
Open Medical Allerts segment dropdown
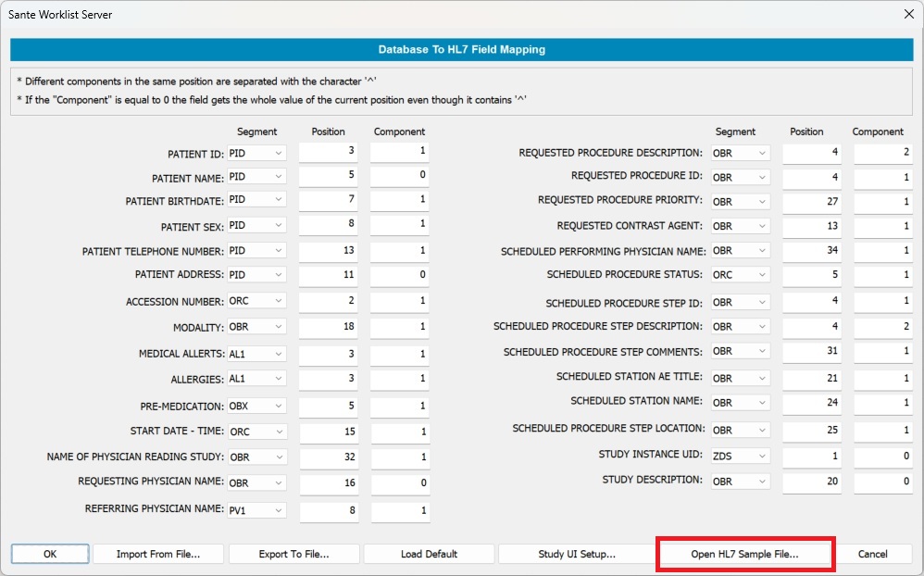(256, 354)
